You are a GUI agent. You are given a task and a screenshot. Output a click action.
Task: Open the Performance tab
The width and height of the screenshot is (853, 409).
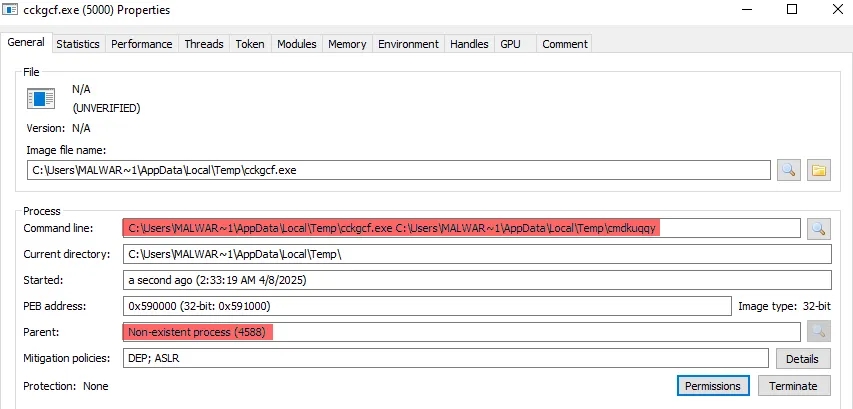pyautogui.click(x=142, y=44)
